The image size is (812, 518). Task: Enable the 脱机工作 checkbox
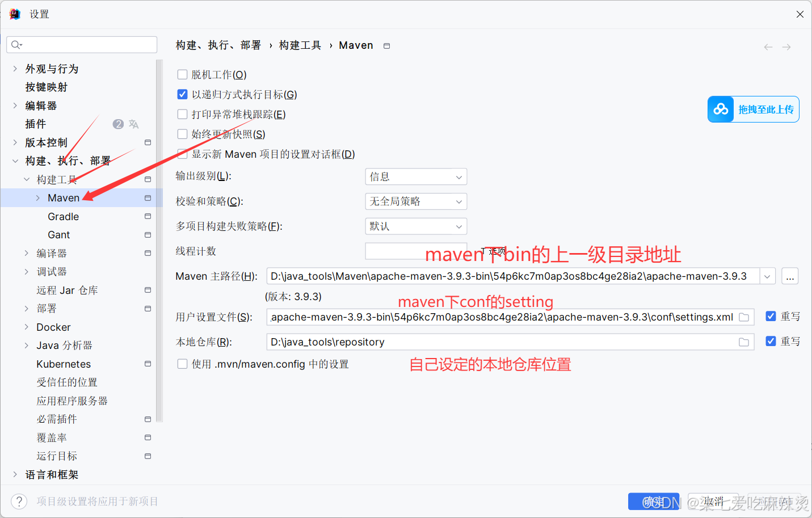click(x=182, y=74)
